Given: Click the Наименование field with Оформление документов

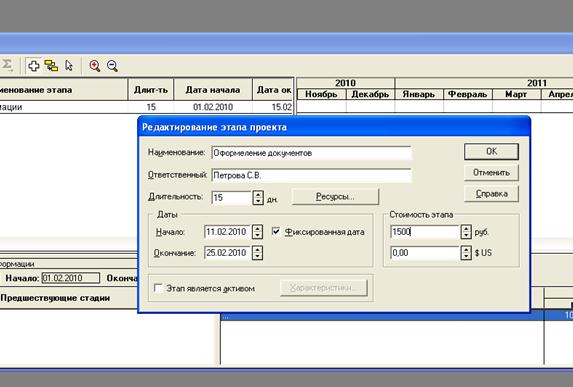Looking at the screenshot, I should (x=311, y=153).
